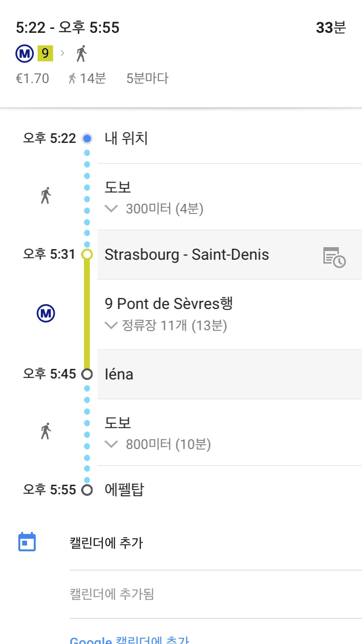Image resolution: width=362 pixels, height=644 pixels.
Task: Open Strasbourg - Saint-Denis timetable icon
Action: 334,256
